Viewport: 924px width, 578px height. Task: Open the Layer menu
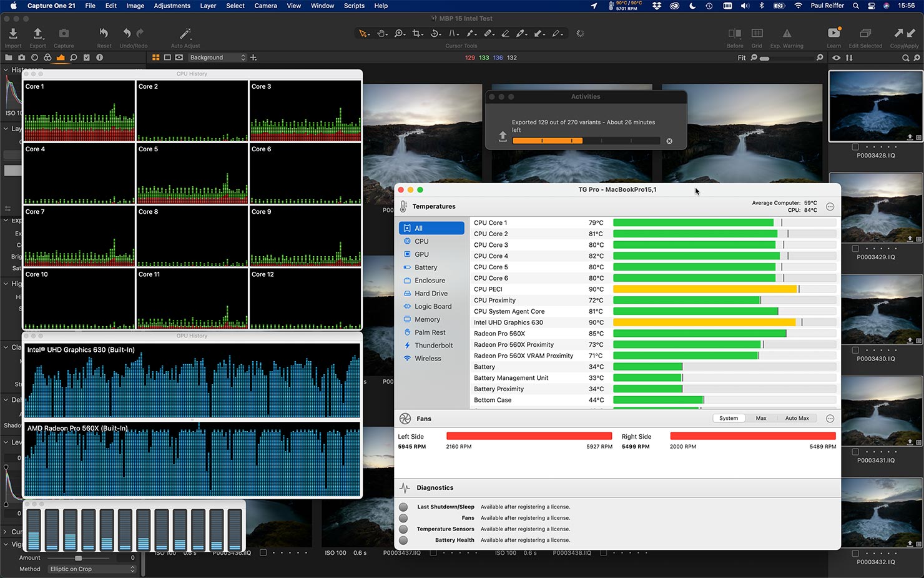(x=208, y=6)
